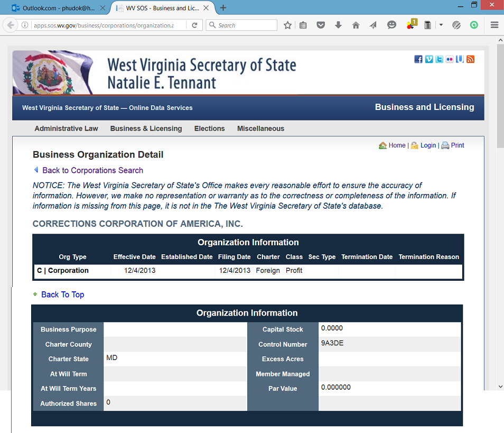504x433 pixels.
Task: Click the charter state value MD
Action: (112, 358)
